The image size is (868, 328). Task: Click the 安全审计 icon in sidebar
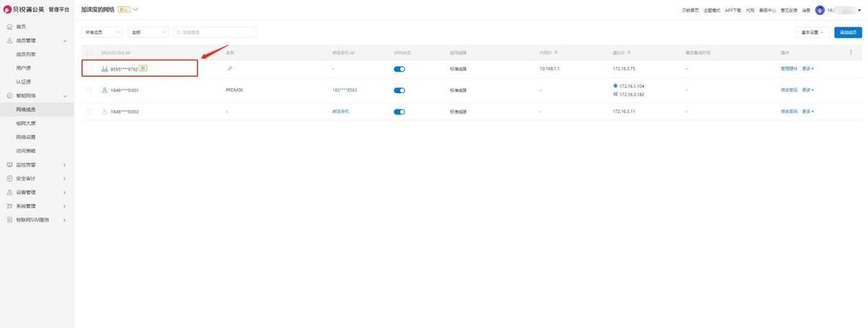[x=9, y=178]
